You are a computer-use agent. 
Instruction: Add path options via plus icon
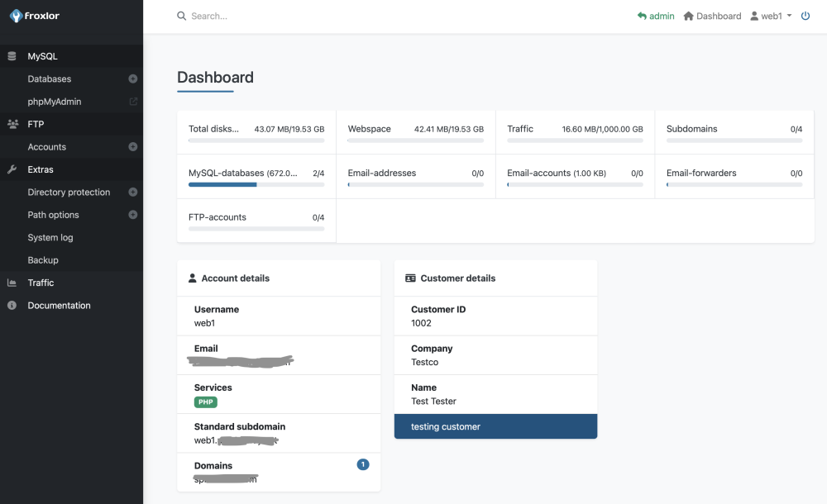[x=132, y=215]
